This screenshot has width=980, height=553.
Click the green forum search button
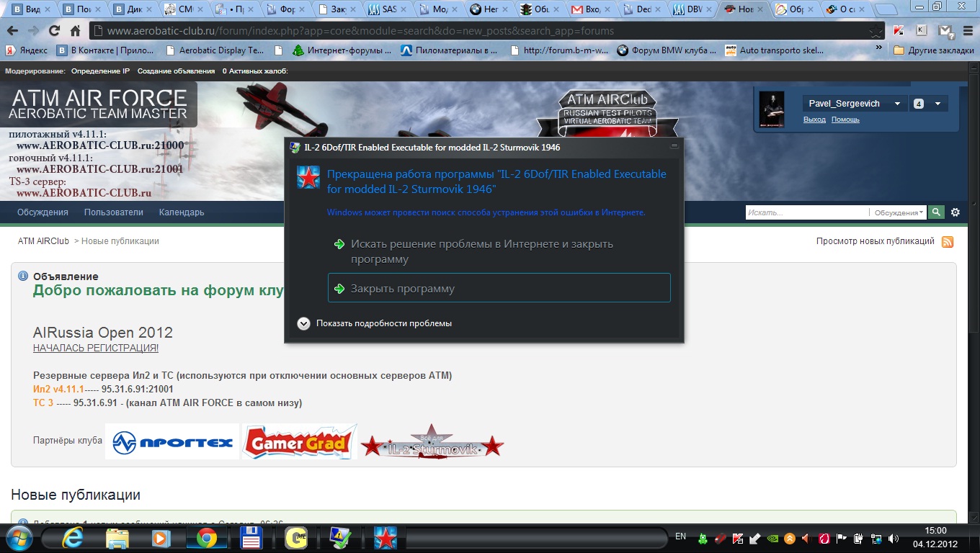pyautogui.click(x=935, y=212)
